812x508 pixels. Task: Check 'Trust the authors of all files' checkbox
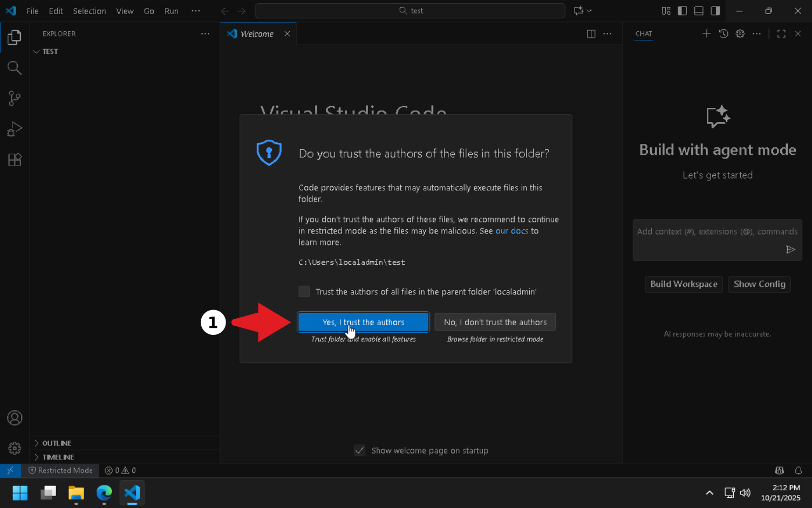[304, 292]
